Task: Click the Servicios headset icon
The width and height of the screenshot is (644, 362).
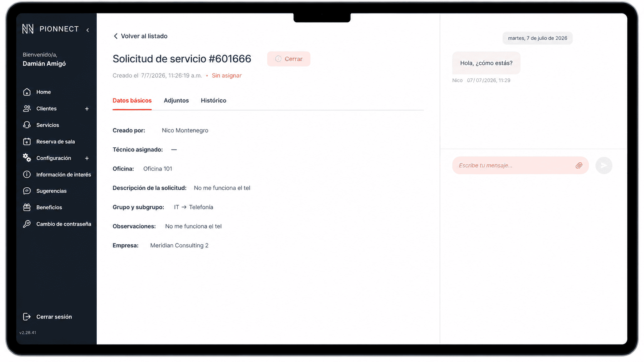Action: tap(27, 125)
